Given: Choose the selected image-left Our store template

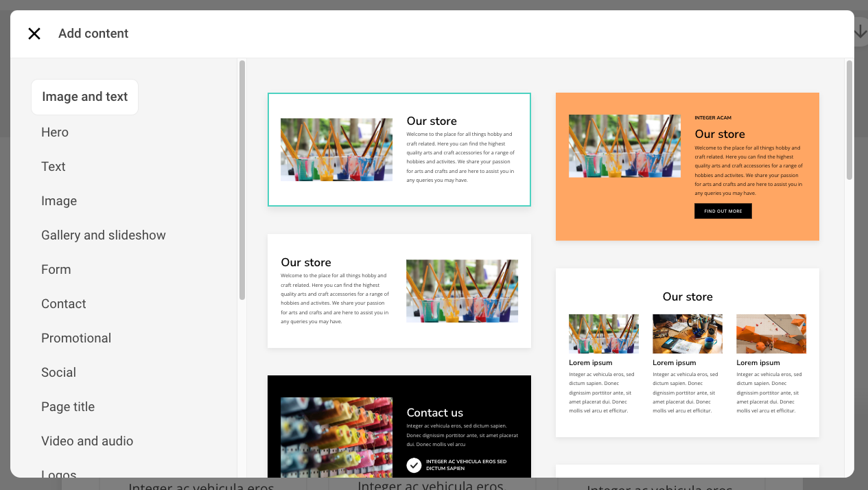Looking at the screenshot, I should pos(399,150).
